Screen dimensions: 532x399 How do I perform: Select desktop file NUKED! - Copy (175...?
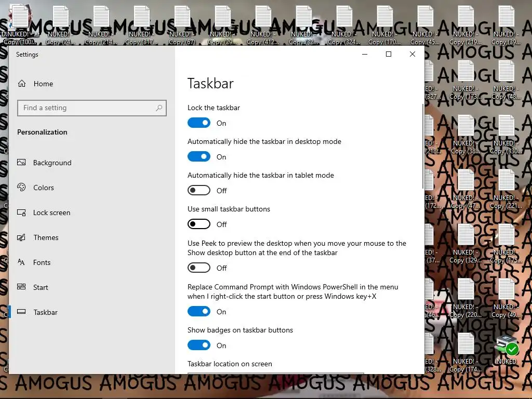[x=507, y=244]
